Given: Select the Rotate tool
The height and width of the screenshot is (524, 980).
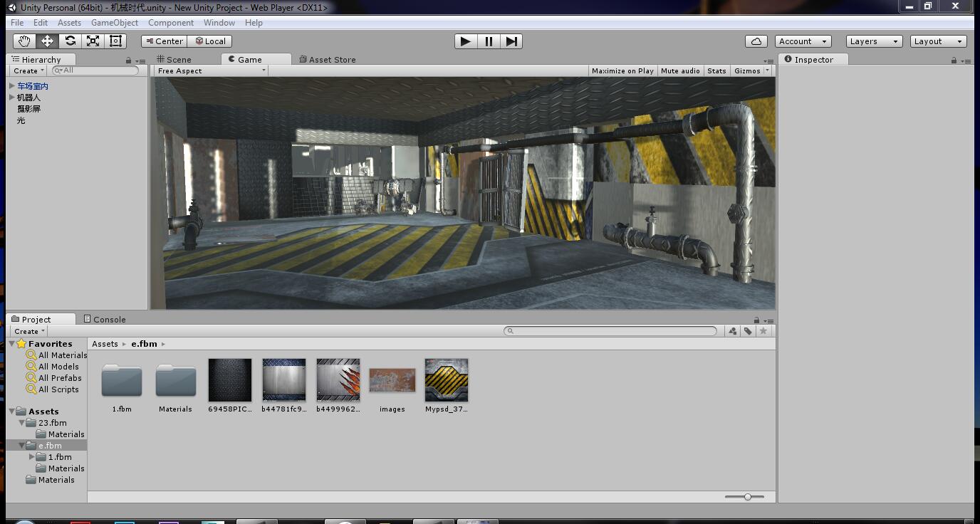Looking at the screenshot, I should [x=70, y=41].
